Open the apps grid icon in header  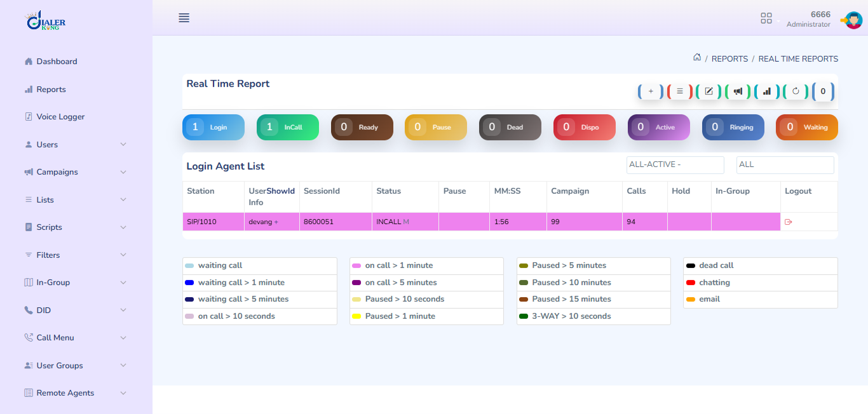pyautogui.click(x=766, y=18)
